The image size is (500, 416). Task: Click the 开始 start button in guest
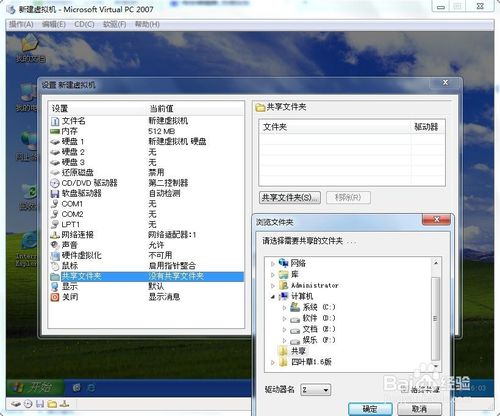(35, 387)
